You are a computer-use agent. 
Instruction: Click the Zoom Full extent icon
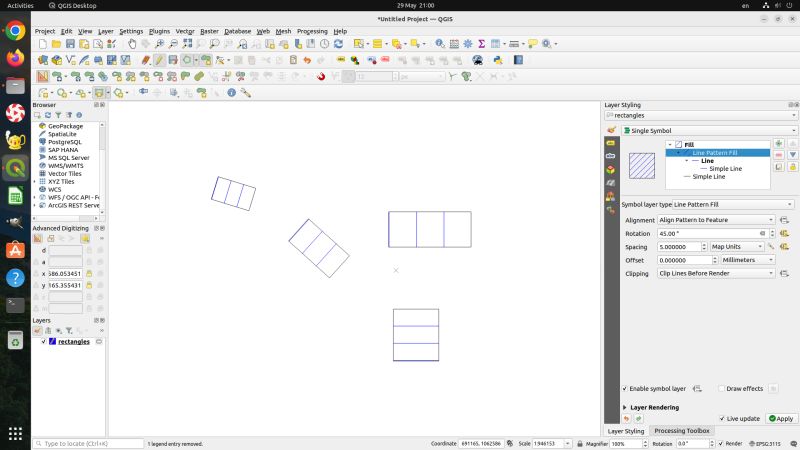187,44
